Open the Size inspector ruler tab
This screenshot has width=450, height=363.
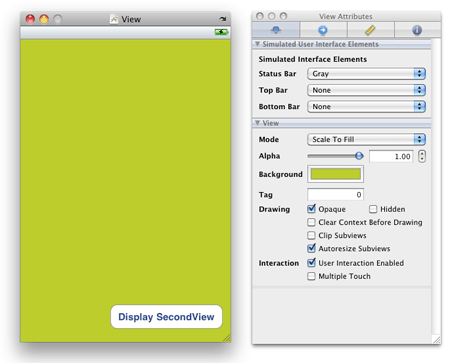pos(370,30)
